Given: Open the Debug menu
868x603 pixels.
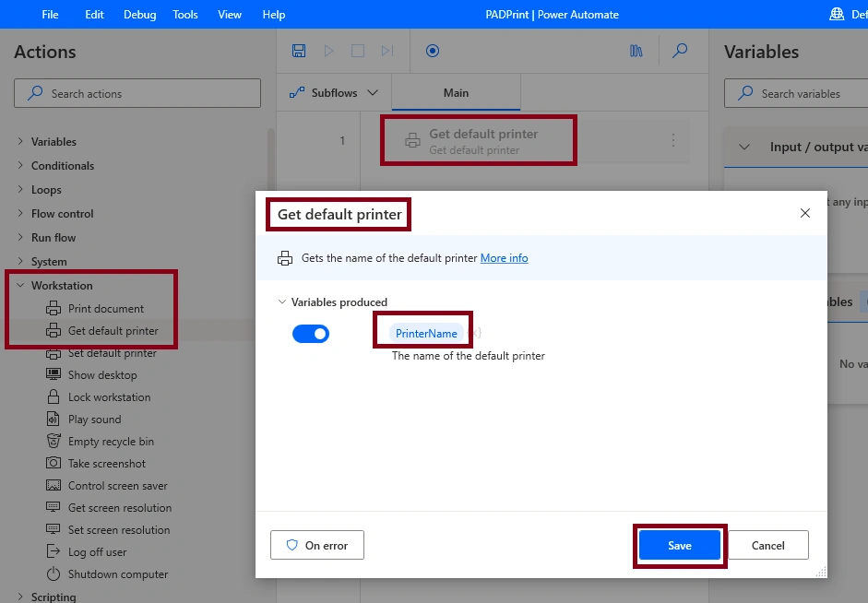Looking at the screenshot, I should click(139, 15).
